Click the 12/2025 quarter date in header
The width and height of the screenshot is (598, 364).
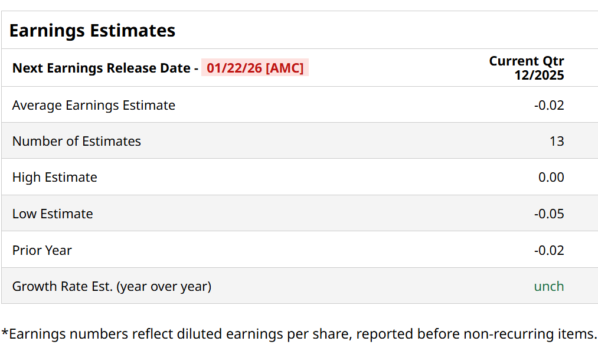[539, 76]
